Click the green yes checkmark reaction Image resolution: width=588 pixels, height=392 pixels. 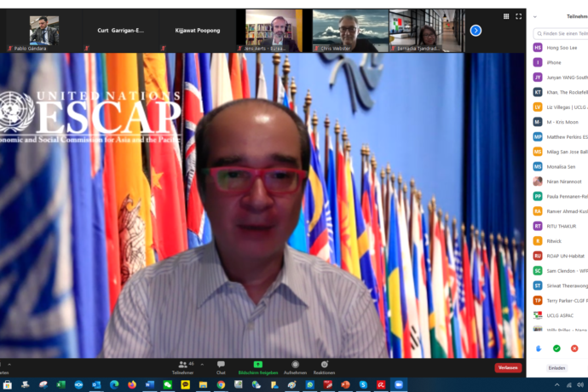tap(556, 349)
